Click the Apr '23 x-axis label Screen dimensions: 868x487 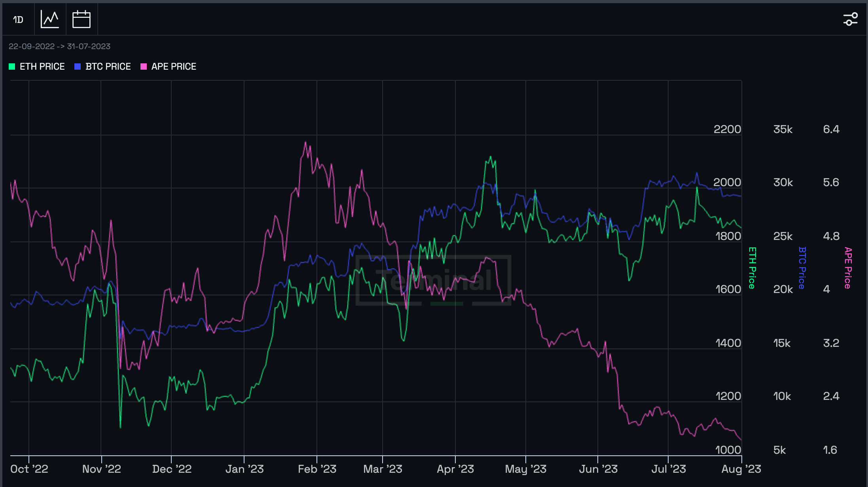[x=455, y=469]
